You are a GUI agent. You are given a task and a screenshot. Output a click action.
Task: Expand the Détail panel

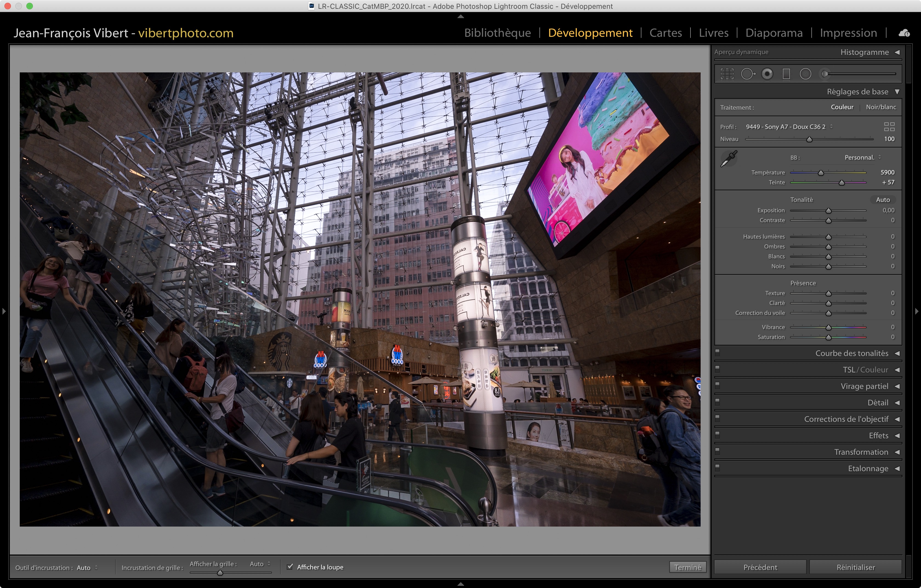[877, 402]
